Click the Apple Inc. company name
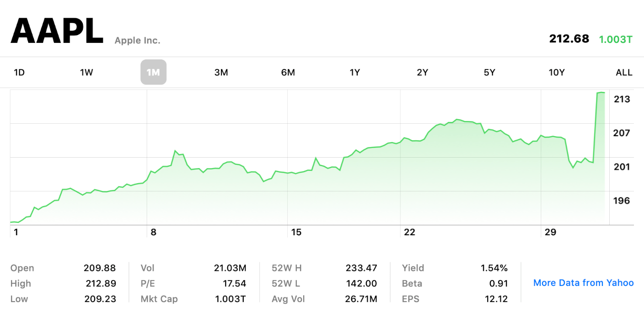Screen dimensions: 644x328 (137, 41)
